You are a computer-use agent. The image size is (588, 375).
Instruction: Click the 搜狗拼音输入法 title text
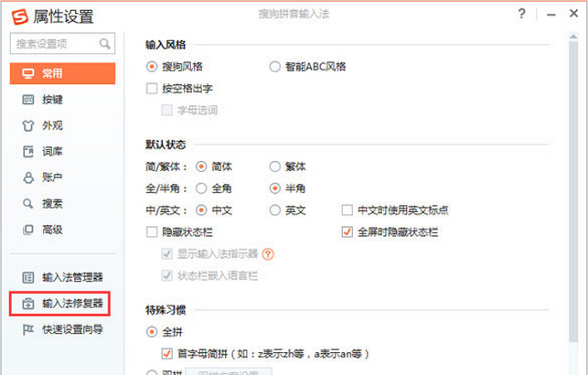(294, 15)
